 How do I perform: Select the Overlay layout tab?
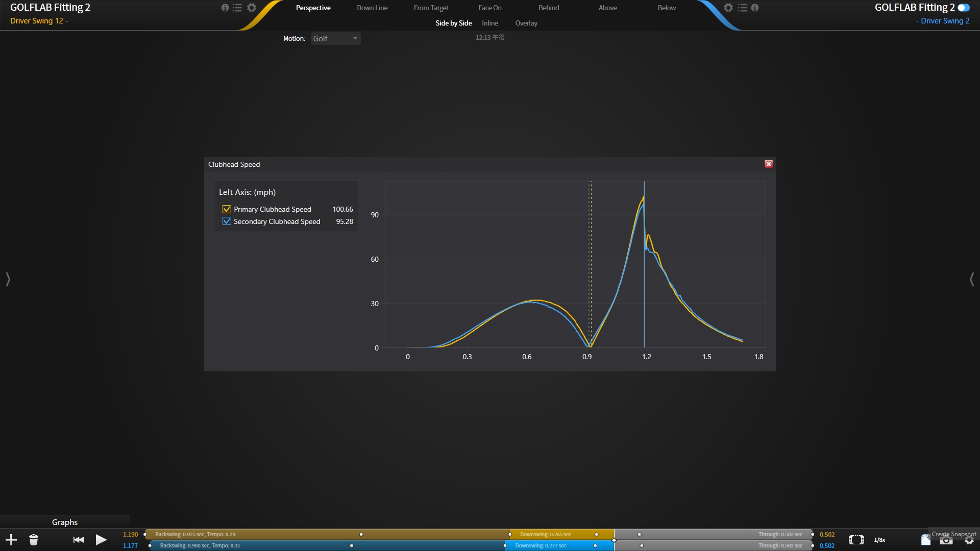pos(526,23)
